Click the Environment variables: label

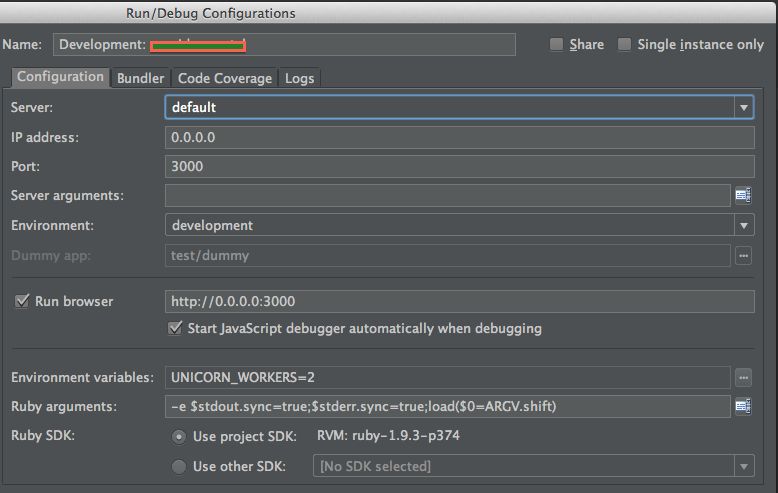[x=82, y=377]
